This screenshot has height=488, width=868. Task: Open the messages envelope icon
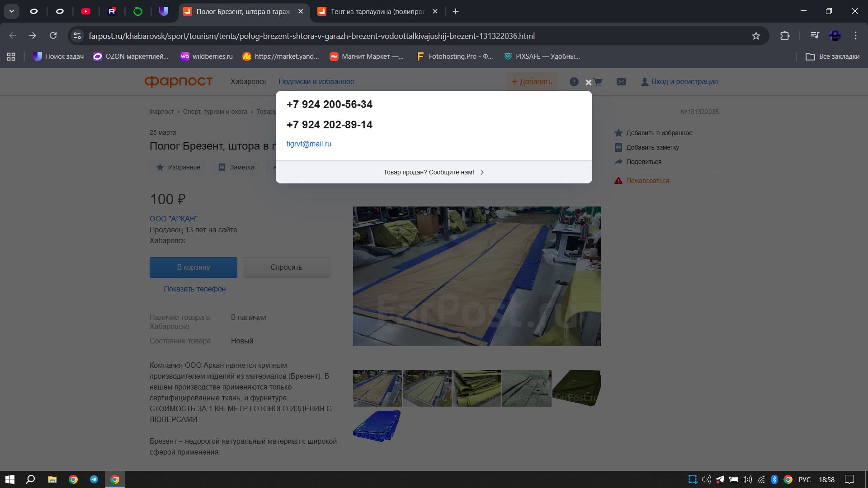pos(621,82)
